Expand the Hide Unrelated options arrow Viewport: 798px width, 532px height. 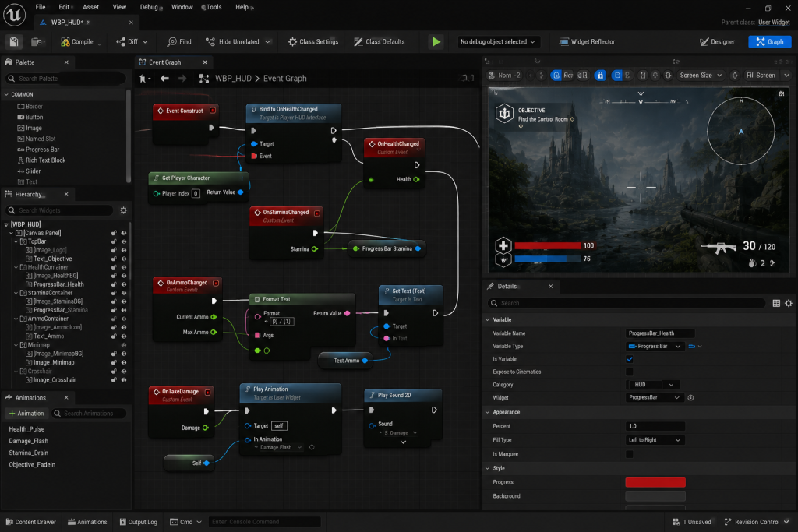click(x=268, y=42)
